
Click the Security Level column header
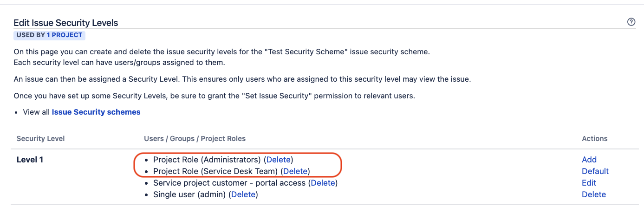pos(40,138)
